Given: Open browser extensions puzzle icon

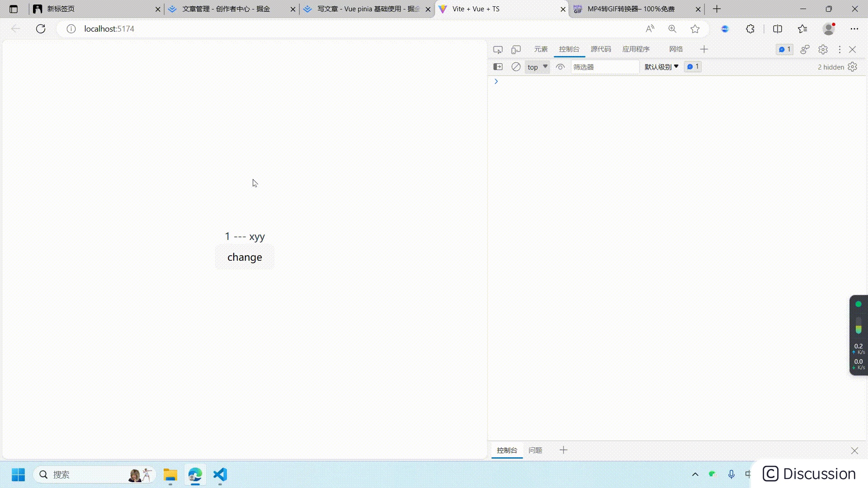Looking at the screenshot, I should click(x=750, y=29).
